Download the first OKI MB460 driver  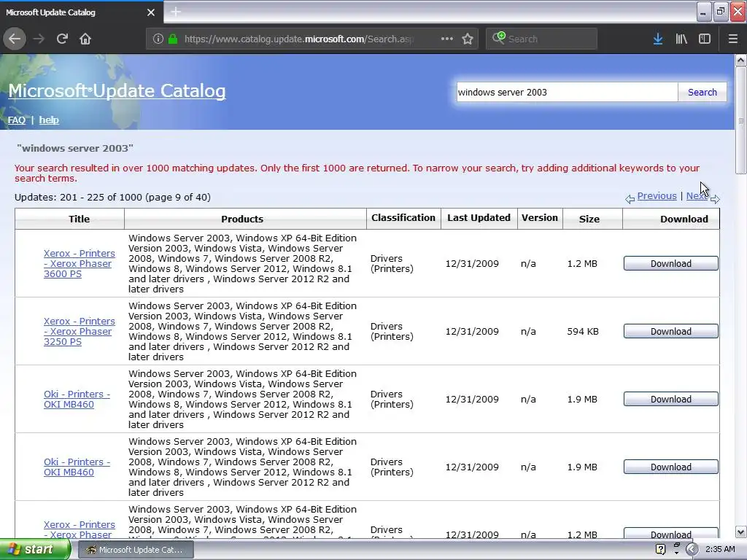(671, 399)
